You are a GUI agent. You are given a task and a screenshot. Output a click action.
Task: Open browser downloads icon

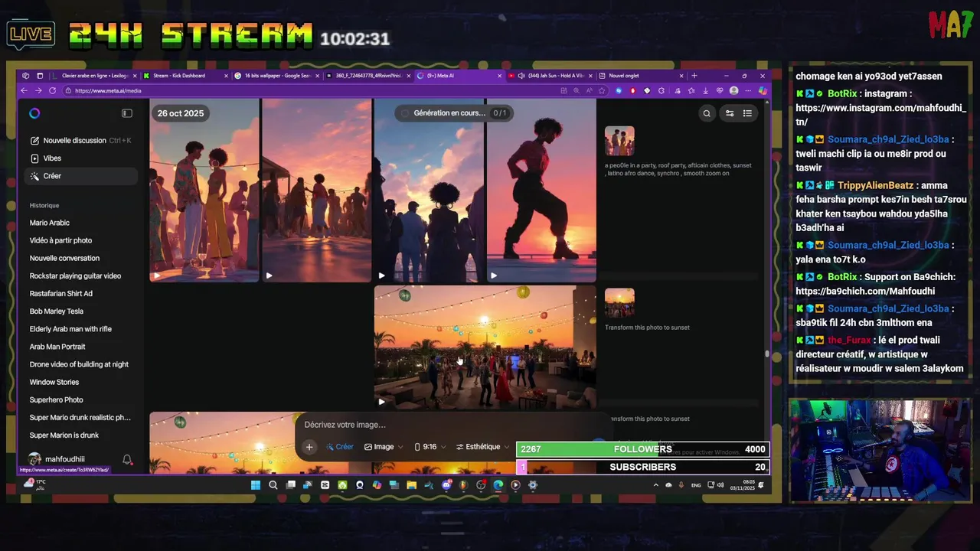tap(705, 90)
